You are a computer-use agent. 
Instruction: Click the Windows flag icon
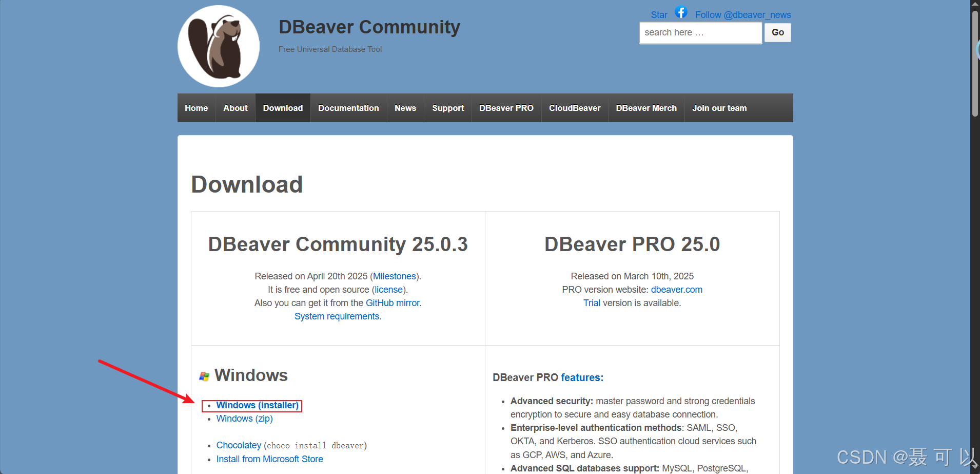[x=204, y=376]
